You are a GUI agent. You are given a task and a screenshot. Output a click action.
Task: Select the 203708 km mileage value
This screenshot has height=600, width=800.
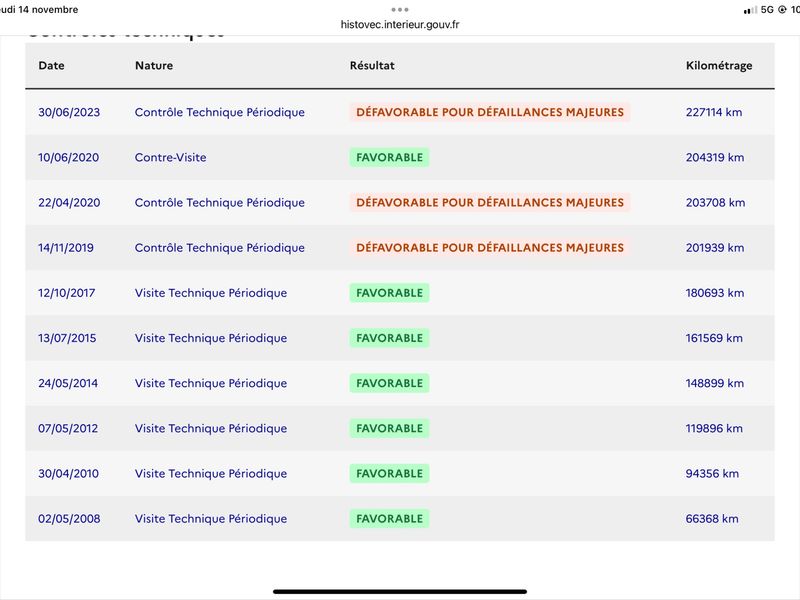click(x=715, y=203)
